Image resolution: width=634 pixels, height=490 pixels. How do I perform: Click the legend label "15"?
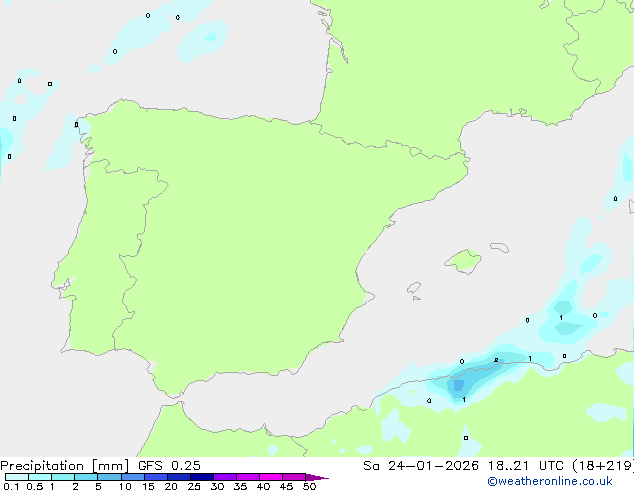pos(148,486)
